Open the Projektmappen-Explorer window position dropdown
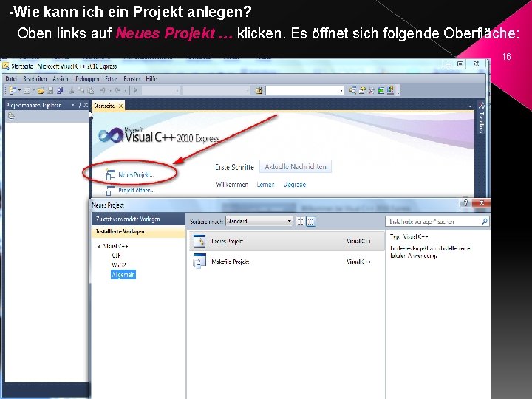This screenshot has width=532, height=399. point(72,105)
